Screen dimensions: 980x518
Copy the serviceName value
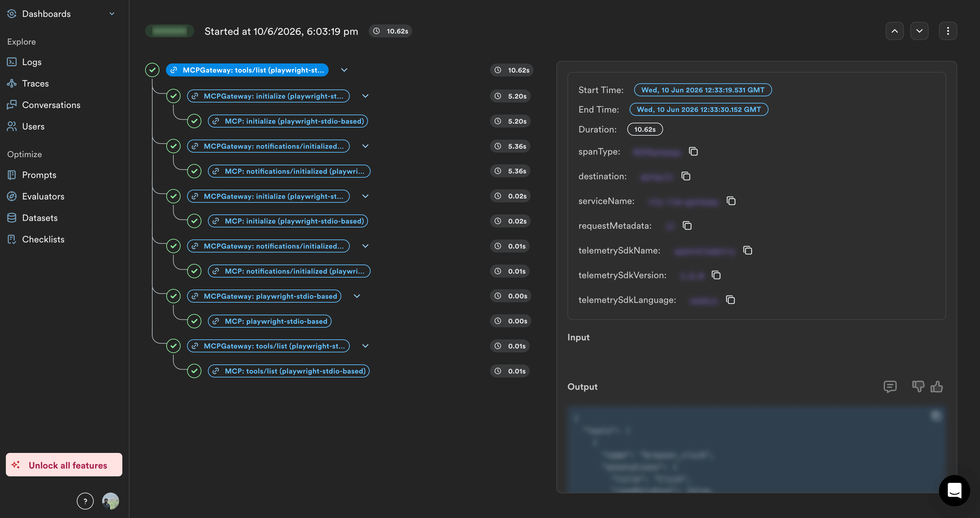click(731, 201)
